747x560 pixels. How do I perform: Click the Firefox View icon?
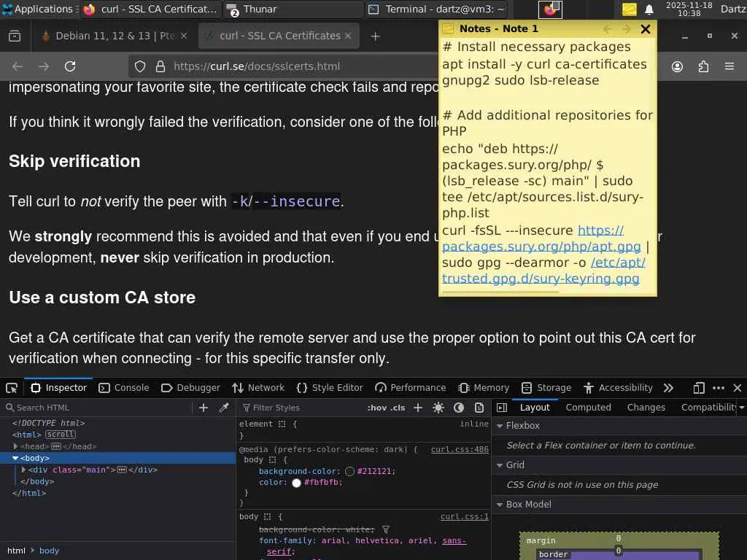coord(15,36)
